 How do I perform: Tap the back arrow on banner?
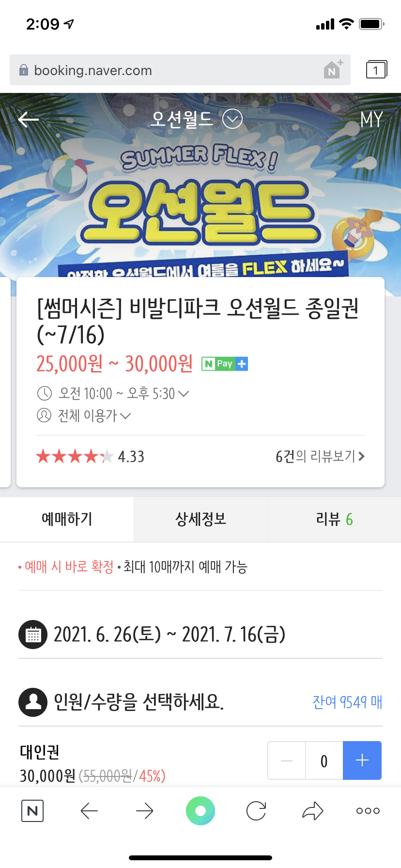point(28,119)
